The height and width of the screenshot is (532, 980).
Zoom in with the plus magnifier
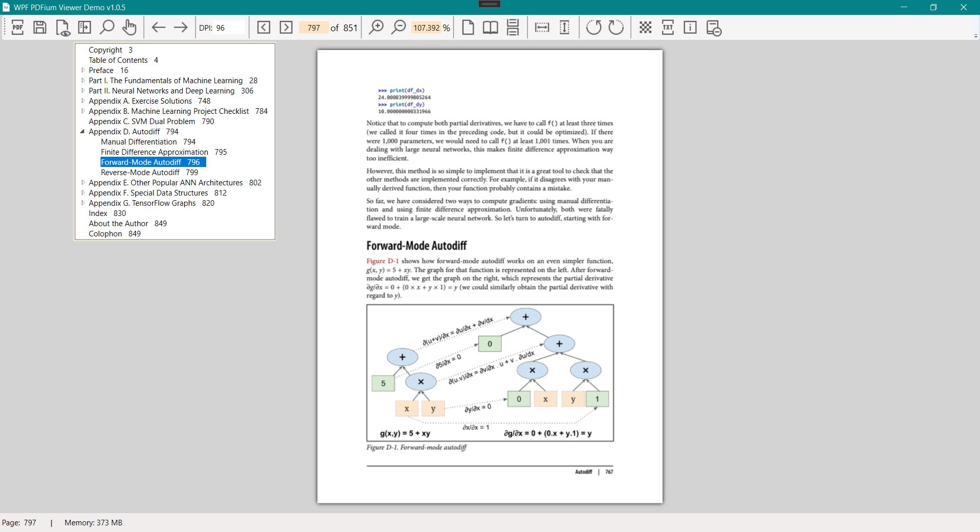click(376, 28)
